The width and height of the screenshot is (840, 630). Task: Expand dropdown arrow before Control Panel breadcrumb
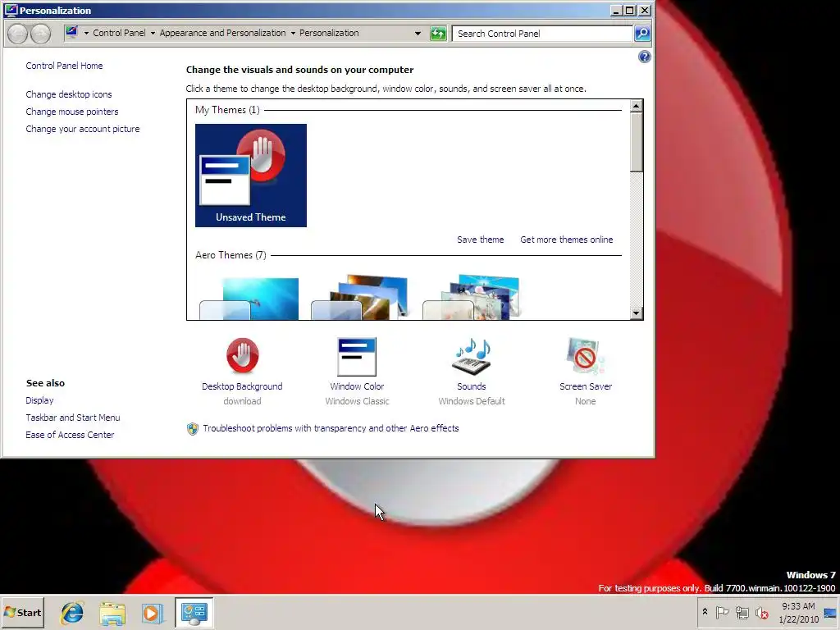[x=86, y=33]
